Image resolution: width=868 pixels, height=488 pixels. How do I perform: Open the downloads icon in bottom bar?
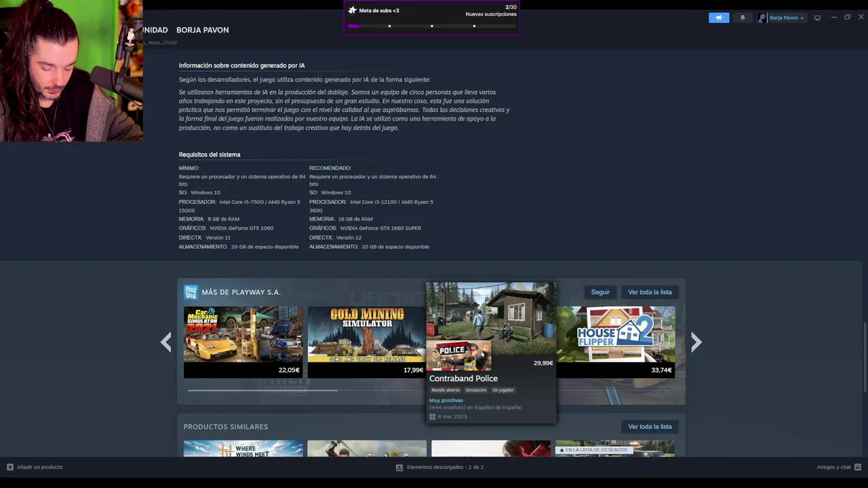click(399, 467)
